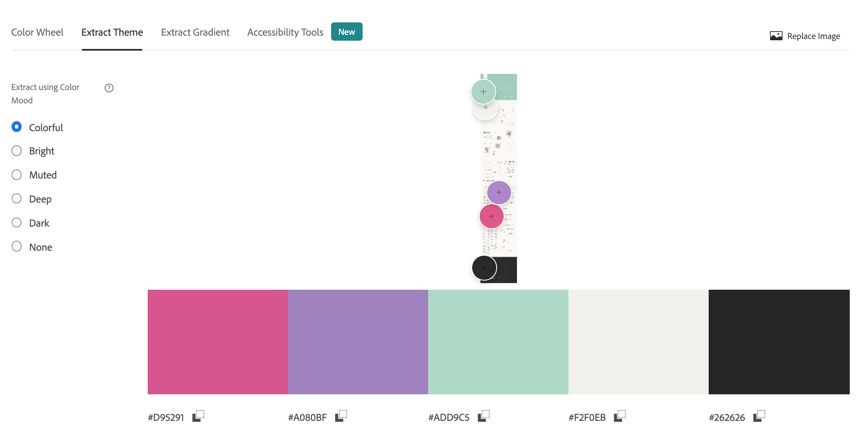Select the Muted color mood
This screenshot has height=435, width=868.
[17, 175]
